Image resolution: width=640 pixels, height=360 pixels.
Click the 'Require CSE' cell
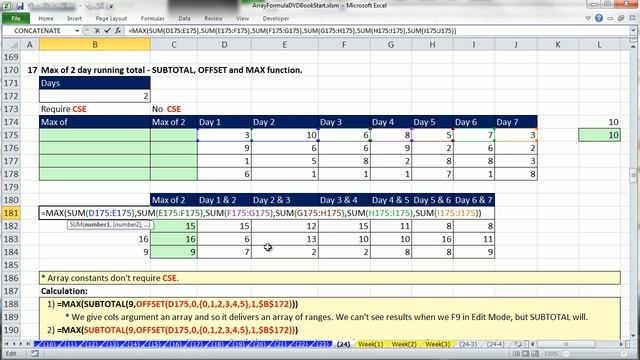95,109
